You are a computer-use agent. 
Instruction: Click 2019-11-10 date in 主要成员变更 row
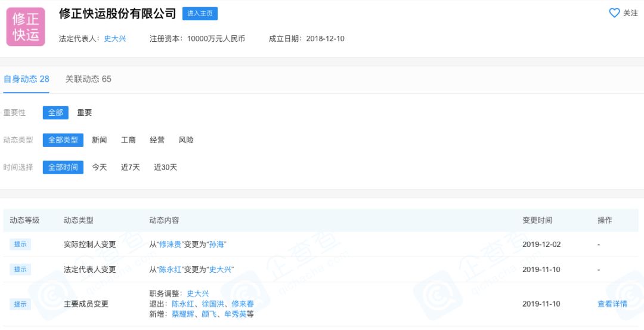pos(541,304)
